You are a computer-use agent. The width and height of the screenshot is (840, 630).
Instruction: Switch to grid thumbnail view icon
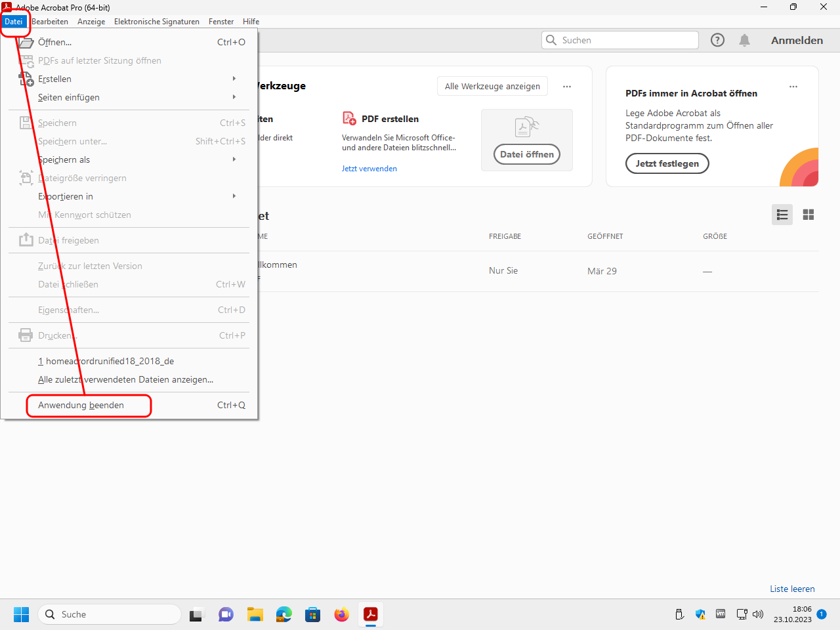(x=808, y=215)
